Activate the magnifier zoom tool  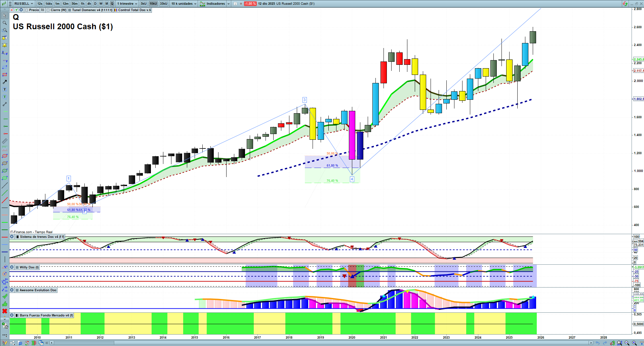(5, 23)
